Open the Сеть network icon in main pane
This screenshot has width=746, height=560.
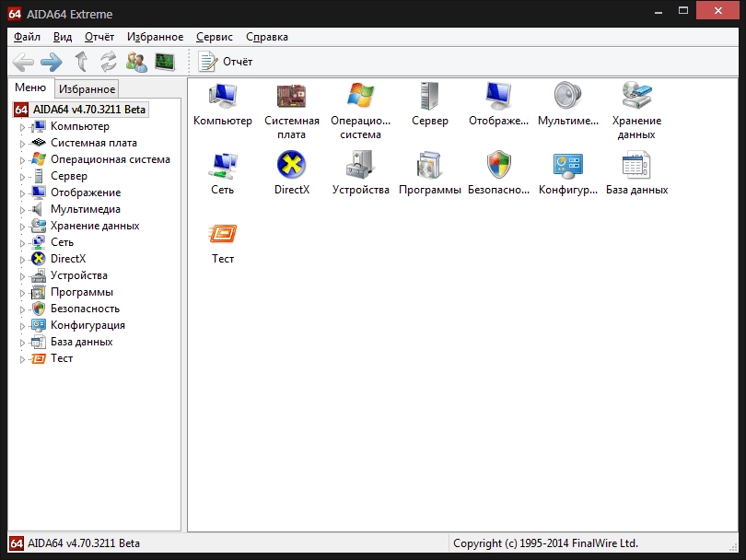pos(223,173)
